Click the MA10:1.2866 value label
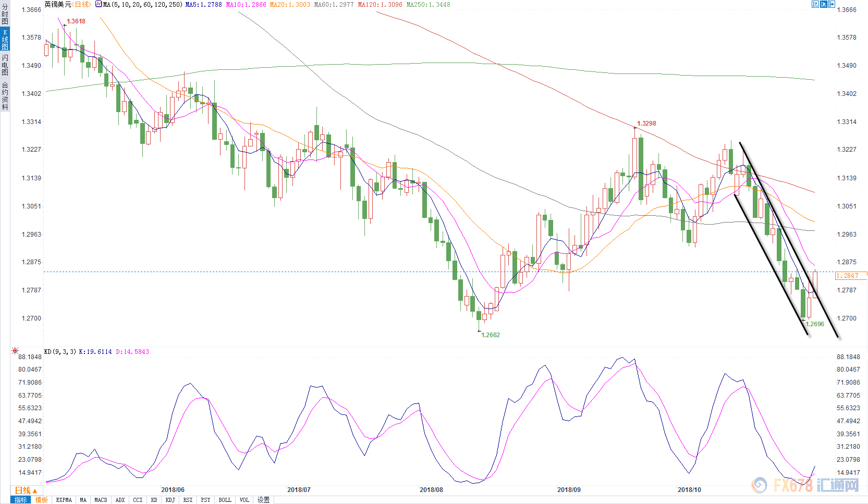The height and width of the screenshot is (504, 868). [x=246, y=4]
